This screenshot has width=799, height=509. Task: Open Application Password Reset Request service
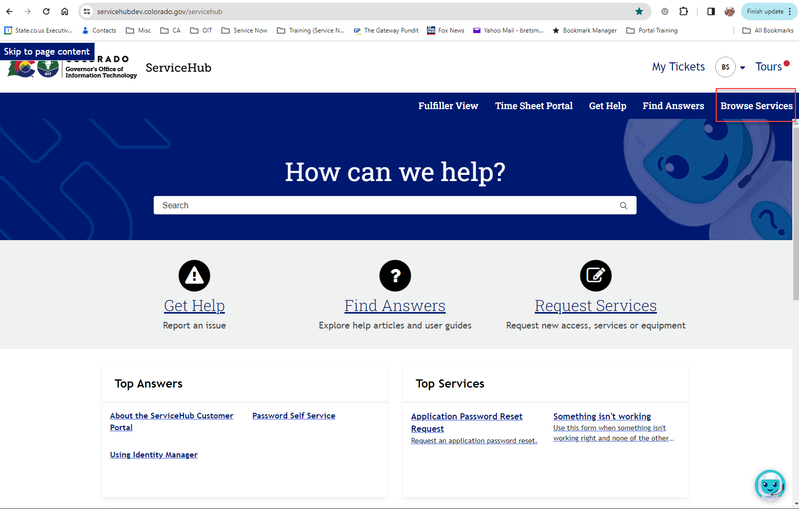(x=467, y=422)
